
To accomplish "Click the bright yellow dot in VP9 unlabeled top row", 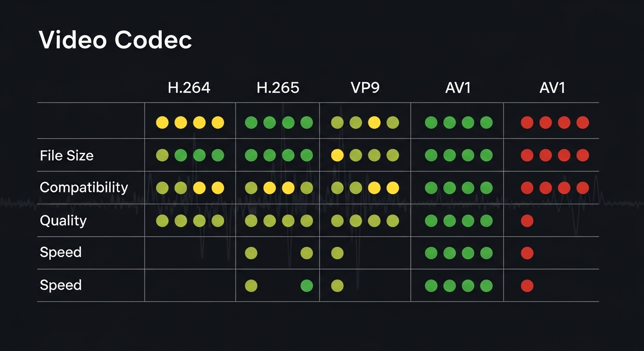I will pyautogui.click(x=374, y=122).
